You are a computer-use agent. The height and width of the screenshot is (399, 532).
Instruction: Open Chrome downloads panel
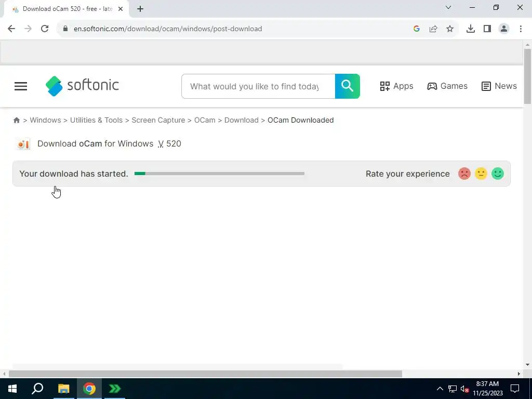pos(471,29)
